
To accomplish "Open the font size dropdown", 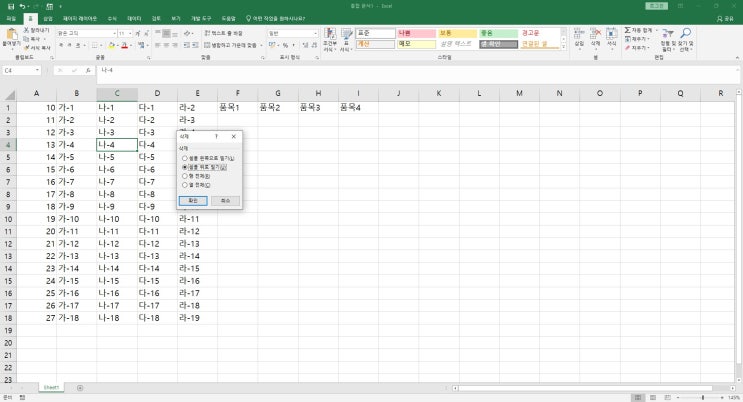I will 130,33.
